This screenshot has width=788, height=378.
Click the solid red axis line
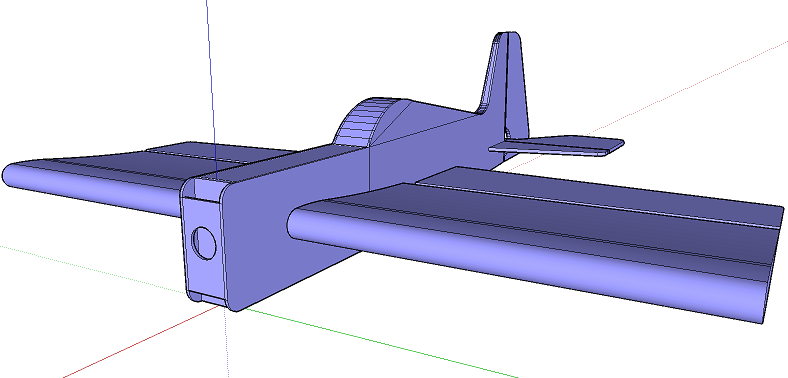141,342
